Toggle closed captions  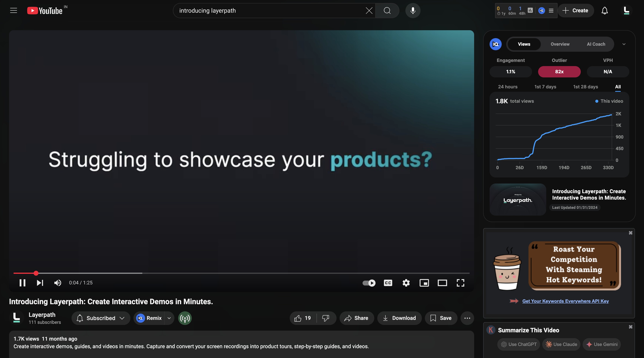pyautogui.click(x=388, y=283)
